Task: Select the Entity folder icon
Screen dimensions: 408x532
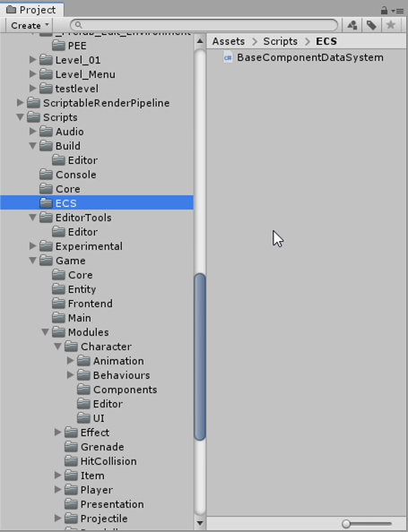Action: (58, 289)
